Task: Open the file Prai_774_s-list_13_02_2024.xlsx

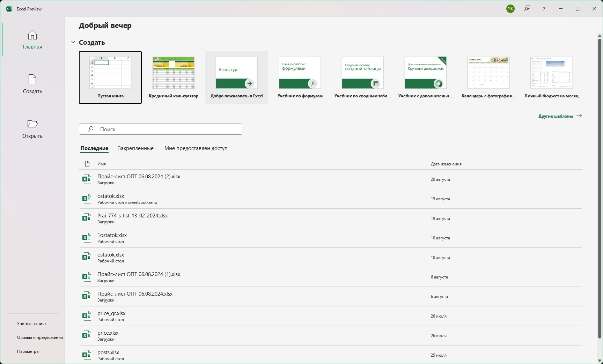Action: point(331,218)
